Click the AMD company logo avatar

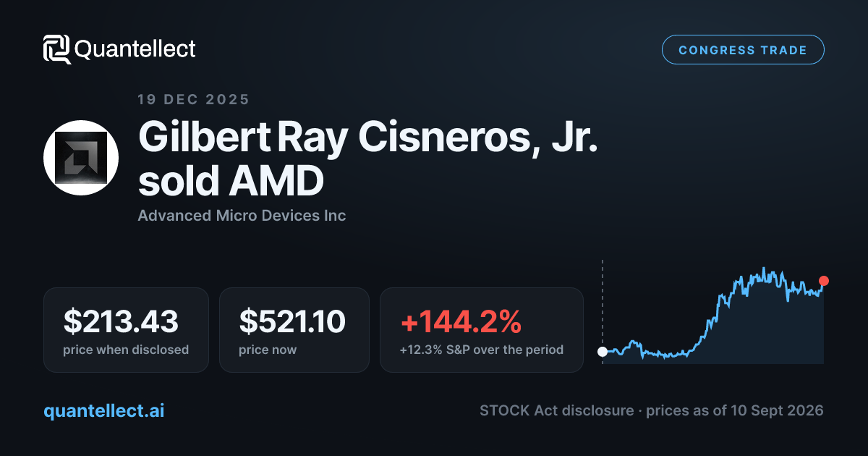(81, 158)
